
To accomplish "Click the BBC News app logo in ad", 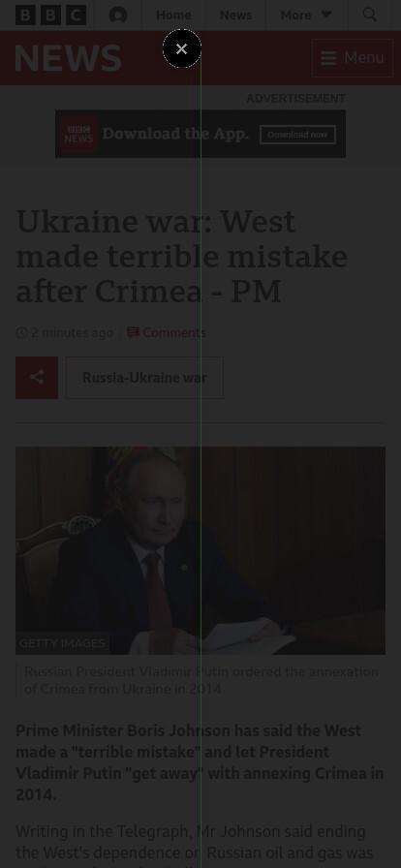I will pyautogui.click(x=78, y=134).
